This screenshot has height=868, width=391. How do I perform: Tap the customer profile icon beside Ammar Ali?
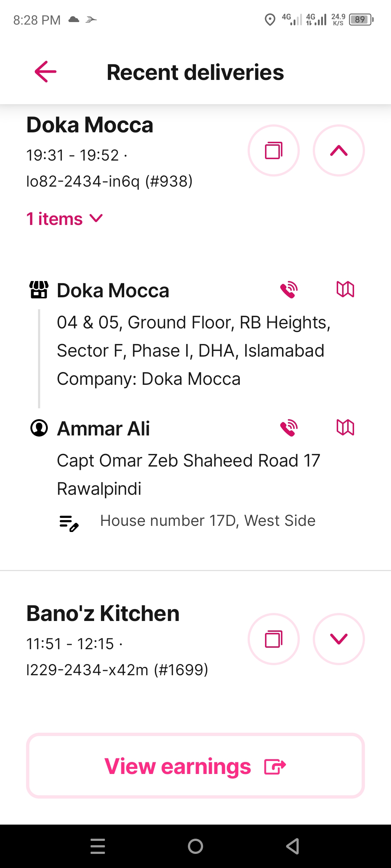[x=39, y=428]
